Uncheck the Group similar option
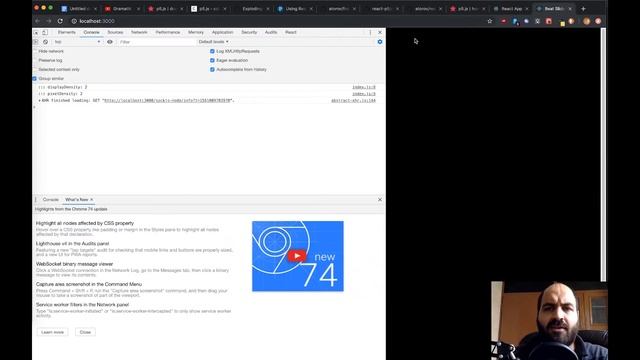Screen dimensions: 640x360 35,78
